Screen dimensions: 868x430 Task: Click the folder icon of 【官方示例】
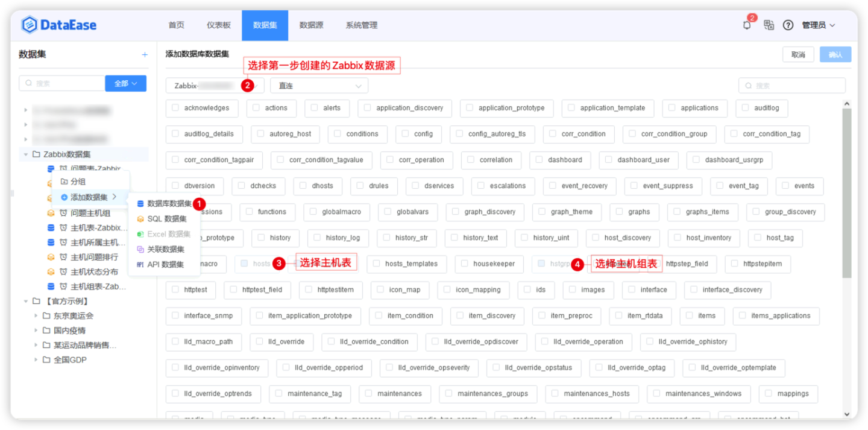[x=36, y=301]
